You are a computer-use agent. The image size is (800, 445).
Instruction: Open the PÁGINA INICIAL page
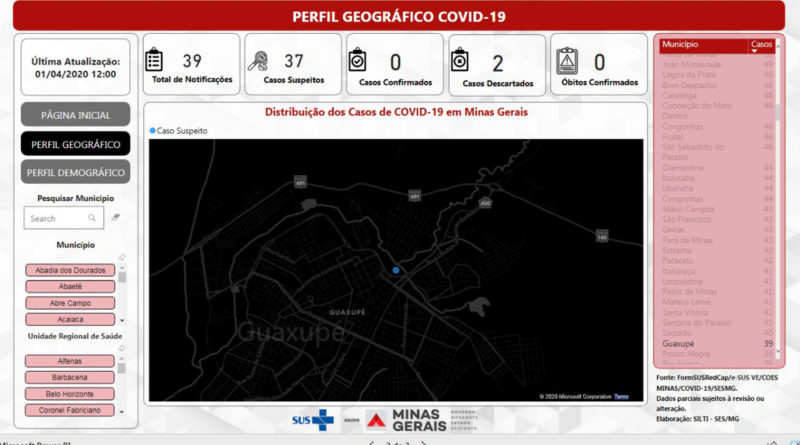pyautogui.click(x=76, y=114)
